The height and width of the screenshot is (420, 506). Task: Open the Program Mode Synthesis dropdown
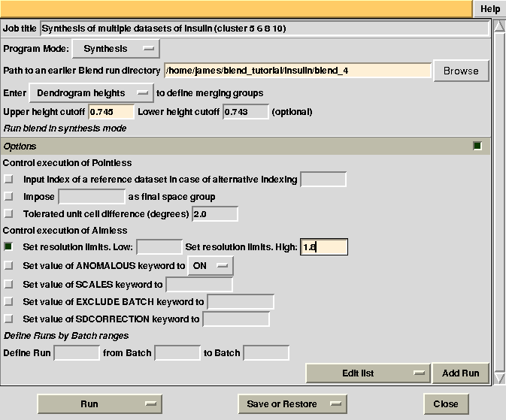(116, 49)
